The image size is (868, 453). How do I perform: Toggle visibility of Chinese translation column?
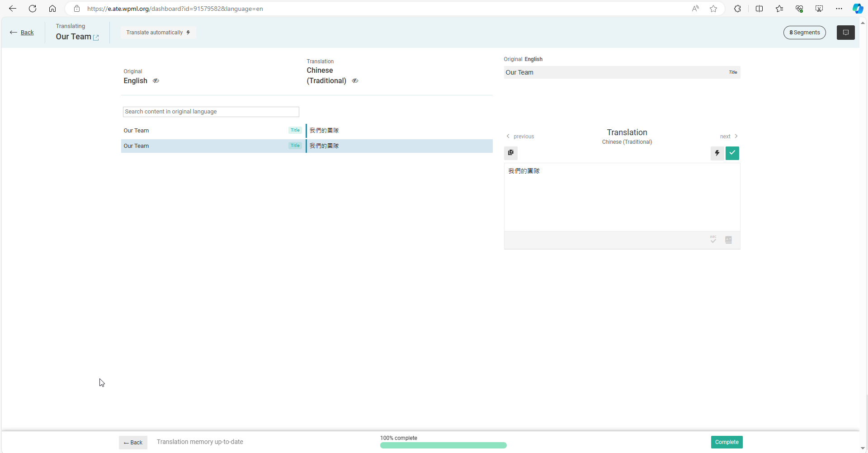355,81
